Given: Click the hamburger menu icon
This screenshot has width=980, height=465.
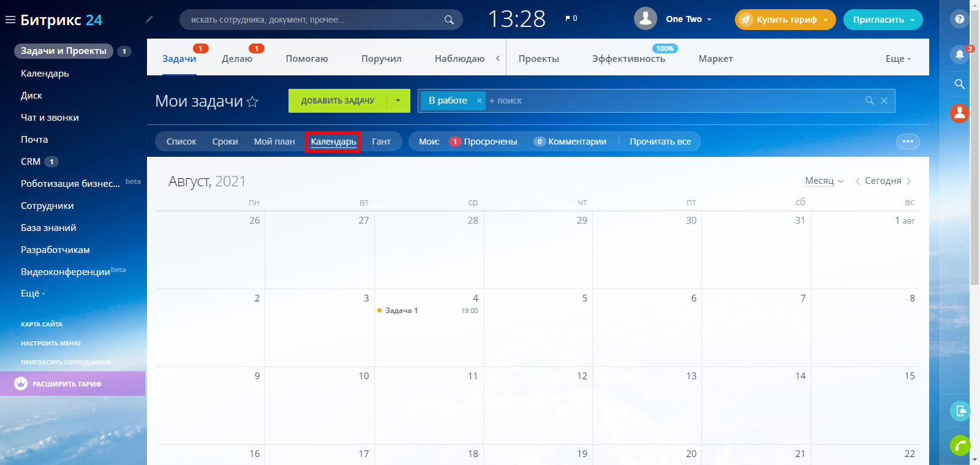Looking at the screenshot, I should tap(10, 20).
